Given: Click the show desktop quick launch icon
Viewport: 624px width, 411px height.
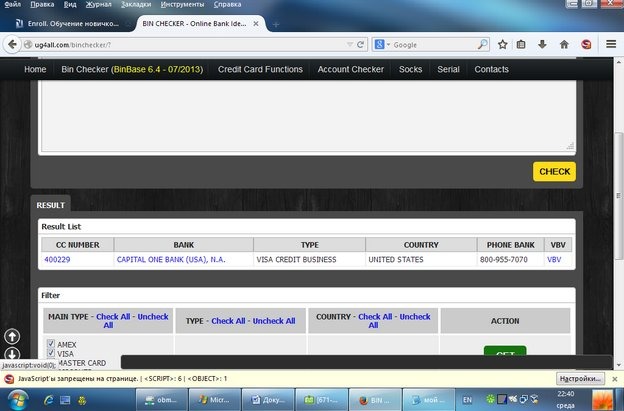Looking at the screenshot, I should (x=65, y=400).
